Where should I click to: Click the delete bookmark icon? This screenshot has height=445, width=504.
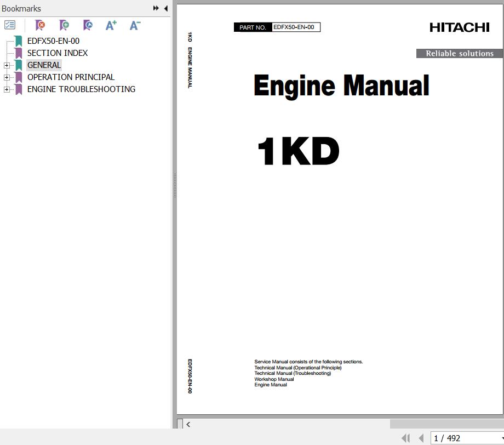pos(40,25)
